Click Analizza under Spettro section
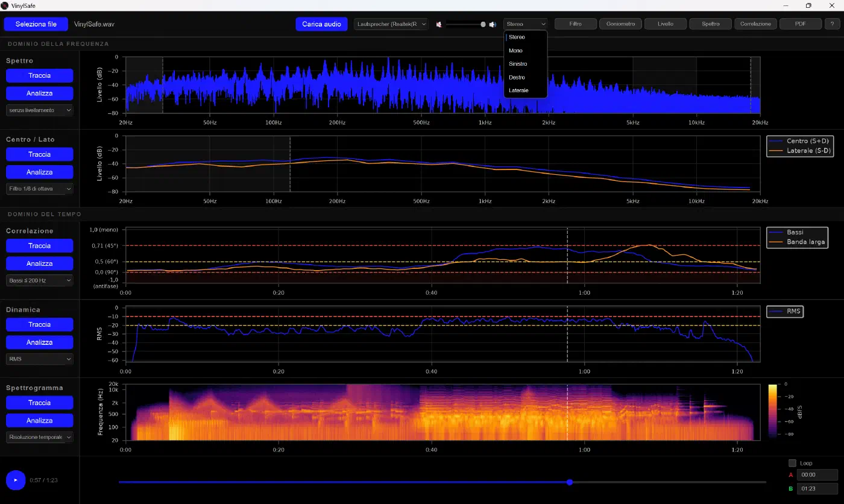The height and width of the screenshot is (504, 844). [40, 93]
